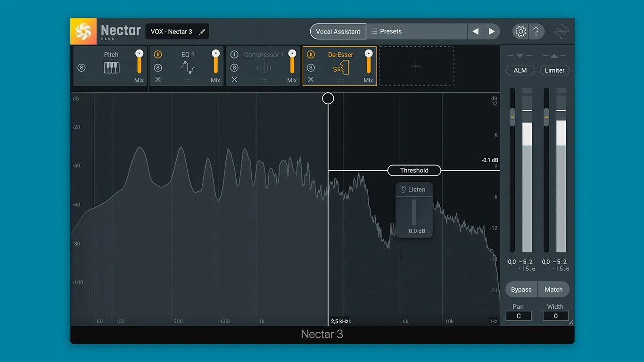Click the Pitch module Mix slider
The height and width of the screenshot is (362, 644).
coord(139,62)
